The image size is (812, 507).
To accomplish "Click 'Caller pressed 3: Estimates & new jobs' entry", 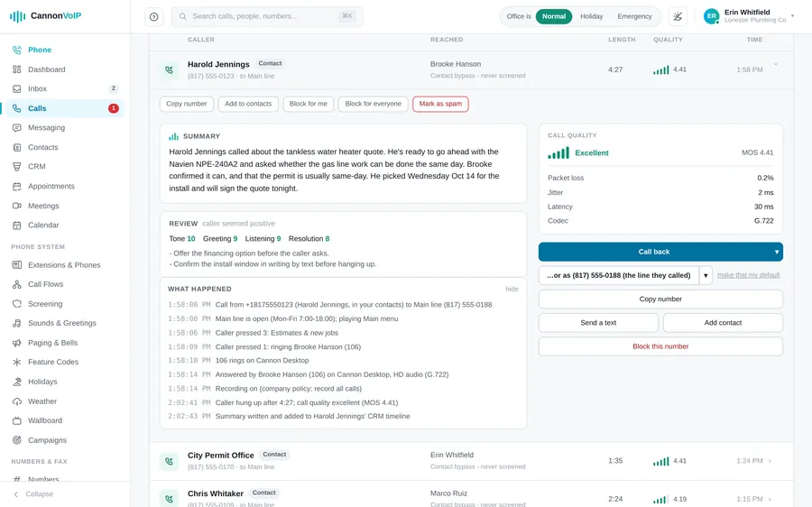I will pos(277,333).
